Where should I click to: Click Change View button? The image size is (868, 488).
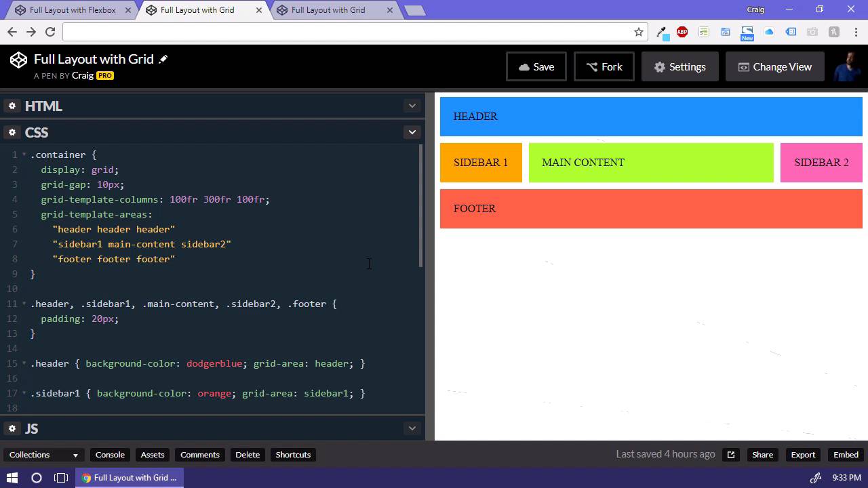tap(775, 66)
